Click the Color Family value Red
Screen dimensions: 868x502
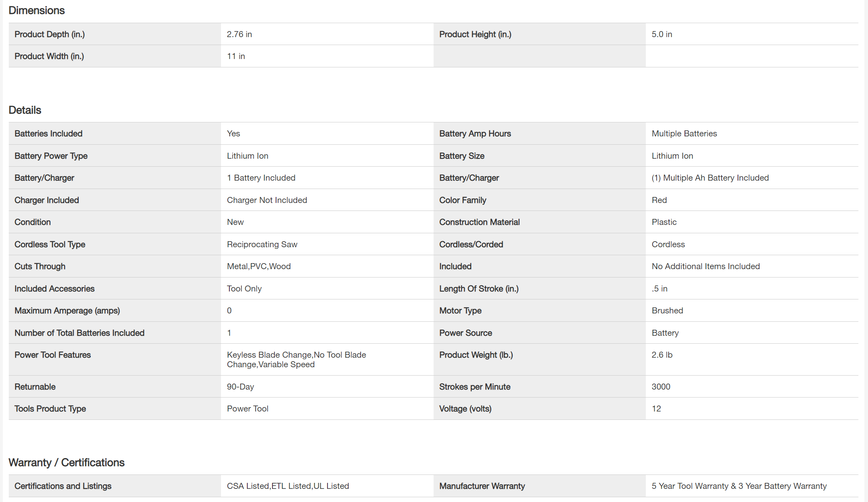pyautogui.click(x=659, y=200)
